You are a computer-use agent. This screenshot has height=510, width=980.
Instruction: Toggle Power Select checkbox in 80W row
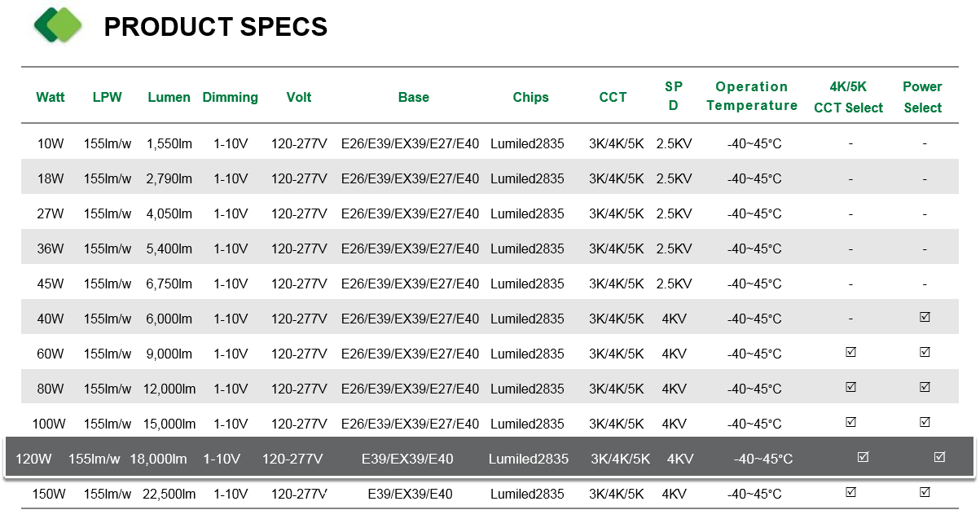pyautogui.click(x=925, y=387)
